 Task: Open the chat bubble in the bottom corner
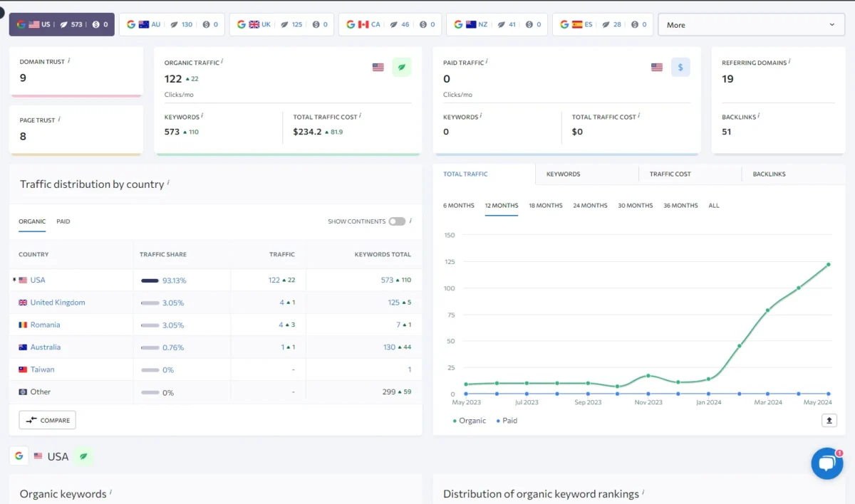click(x=826, y=463)
